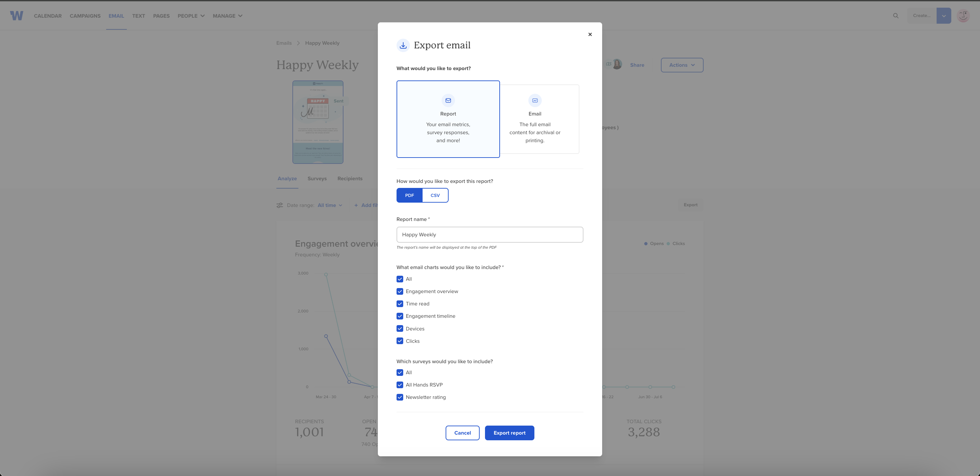Select the Report export option card
The width and height of the screenshot is (980, 476).
[x=448, y=119]
